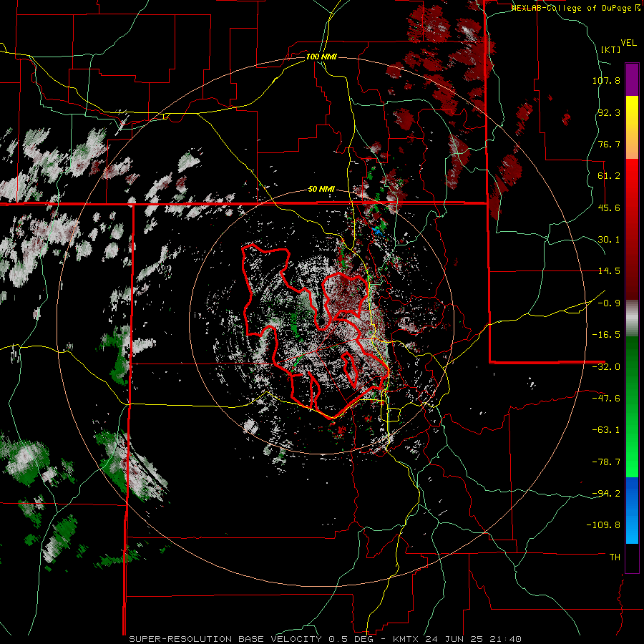Click the [KT] units label

(x=611, y=49)
